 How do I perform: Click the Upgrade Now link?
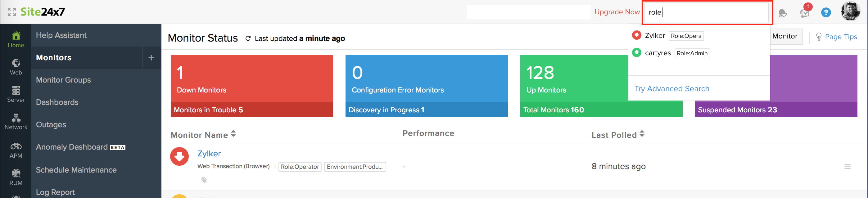pyautogui.click(x=617, y=12)
